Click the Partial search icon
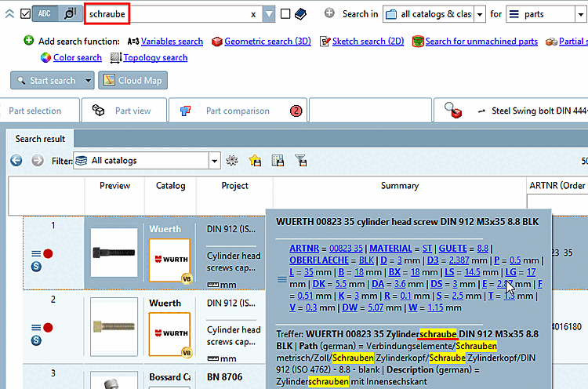 click(x=551, y=42)
